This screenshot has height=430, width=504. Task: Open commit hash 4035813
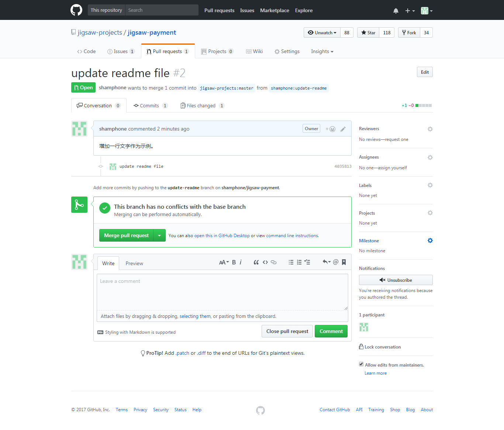tap(343, 167)
